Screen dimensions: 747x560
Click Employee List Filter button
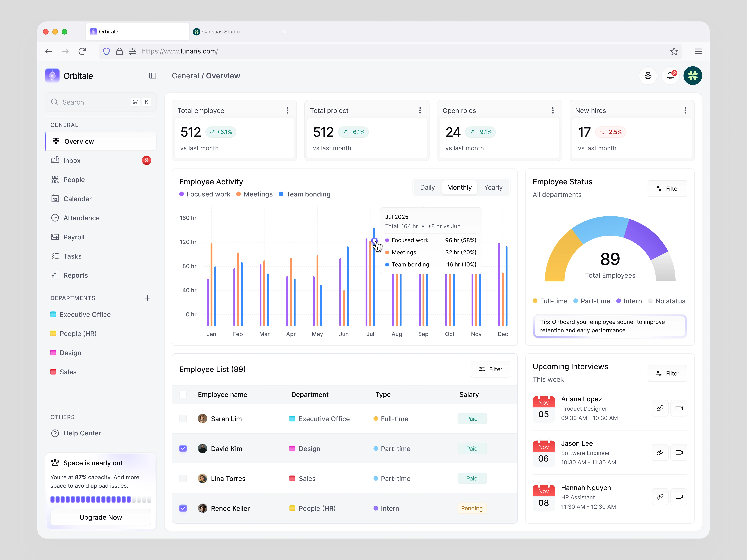tap(490, 369)
